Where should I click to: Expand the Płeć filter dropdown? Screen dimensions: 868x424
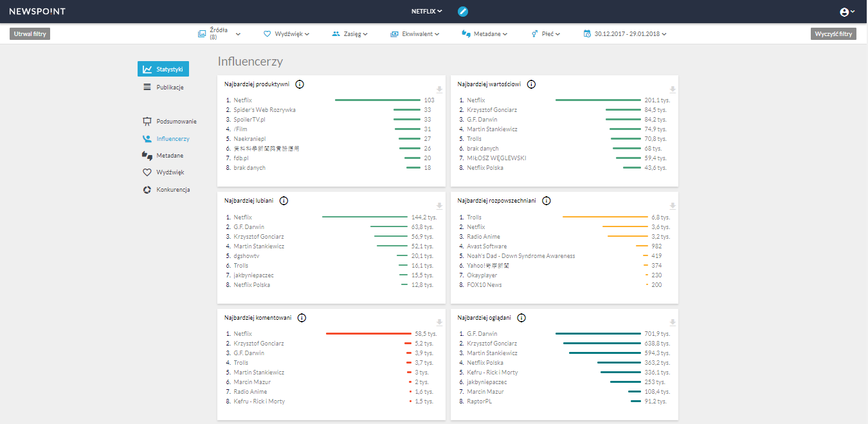(546, 34)
